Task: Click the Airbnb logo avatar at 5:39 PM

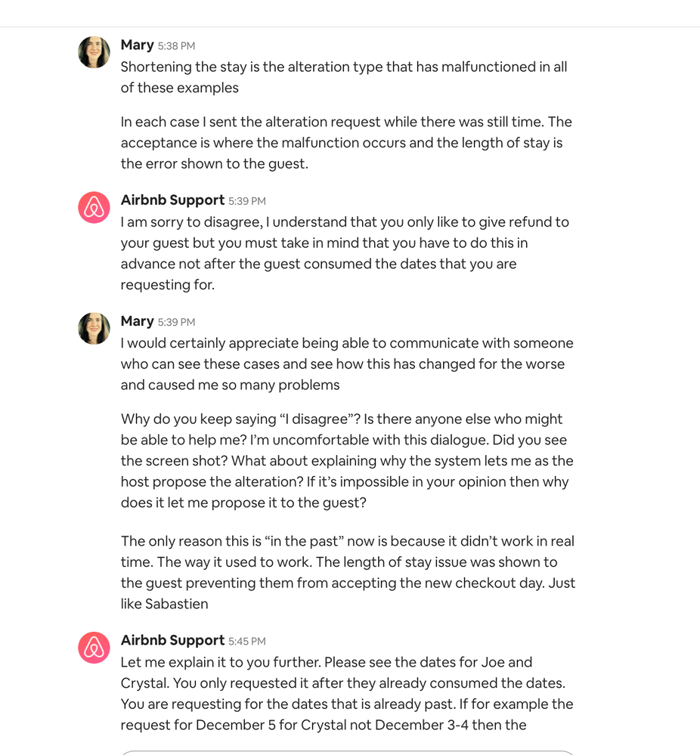Action: [94, 207]
